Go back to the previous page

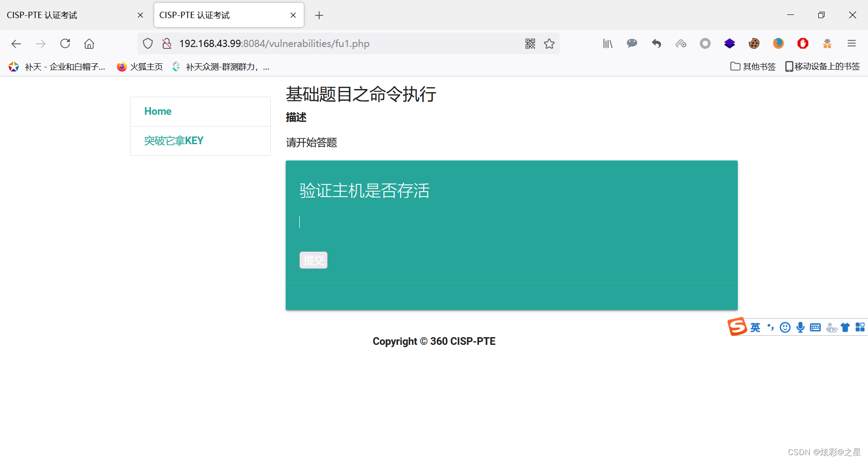16,43
